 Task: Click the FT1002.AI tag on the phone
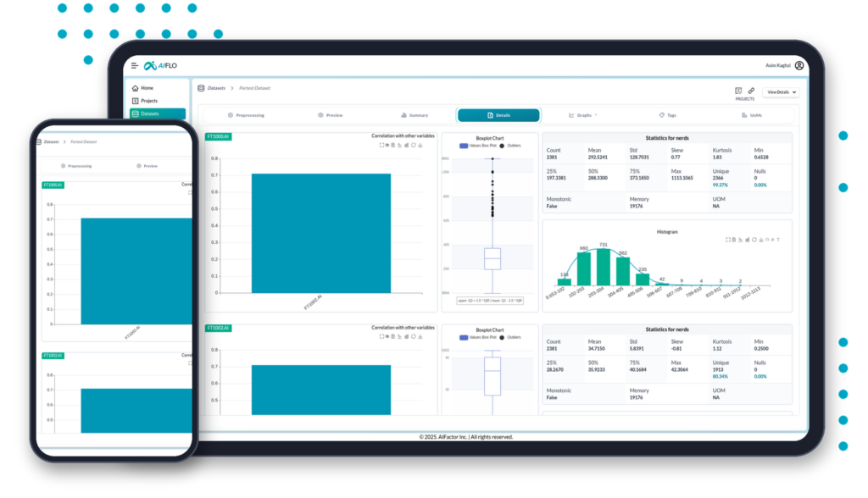(53, 355)
